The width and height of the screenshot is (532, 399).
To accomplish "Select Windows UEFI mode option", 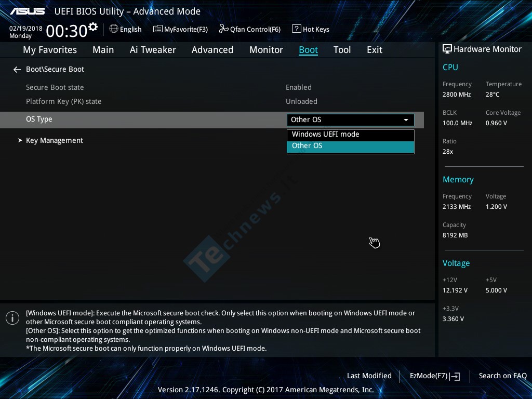I will click(351, 135).
